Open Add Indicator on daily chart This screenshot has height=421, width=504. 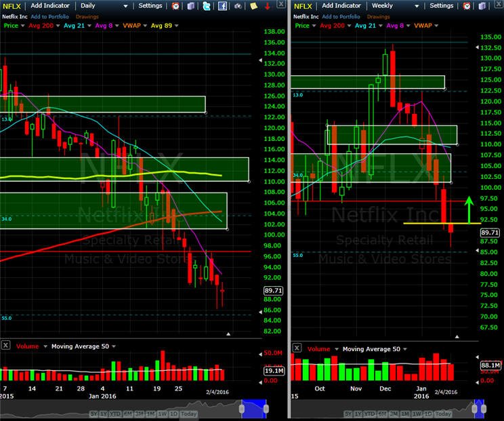[50, 5]
